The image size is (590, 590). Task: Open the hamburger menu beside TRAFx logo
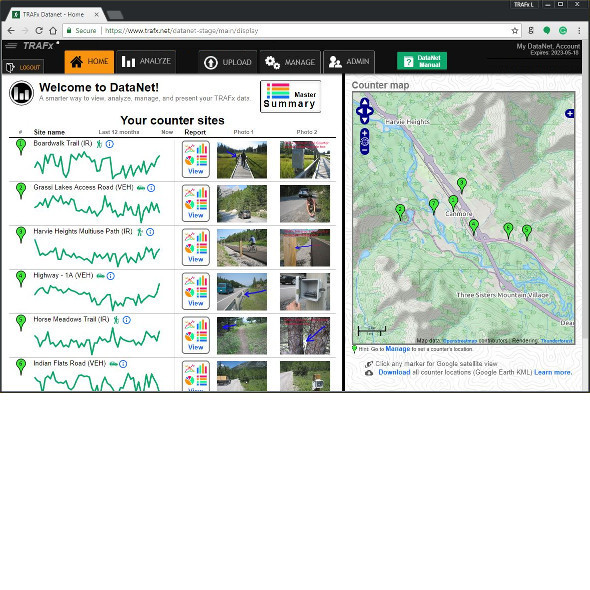11,46
